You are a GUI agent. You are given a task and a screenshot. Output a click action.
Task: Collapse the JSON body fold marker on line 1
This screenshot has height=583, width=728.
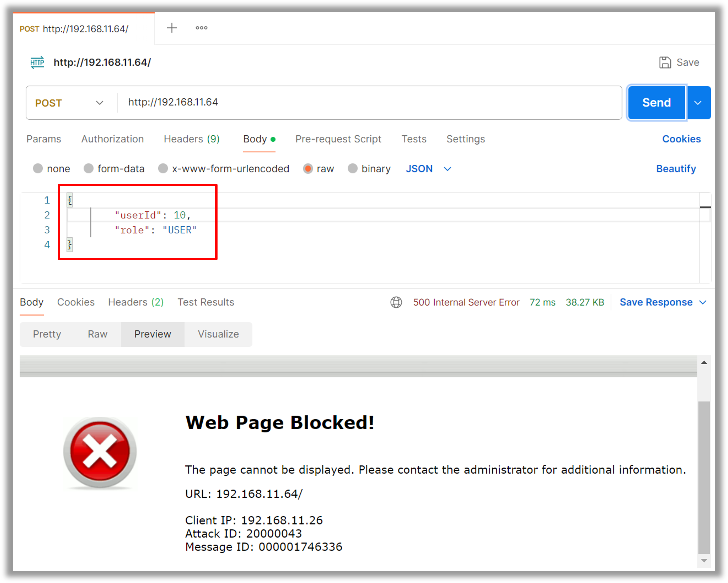[x=69, y=200]
